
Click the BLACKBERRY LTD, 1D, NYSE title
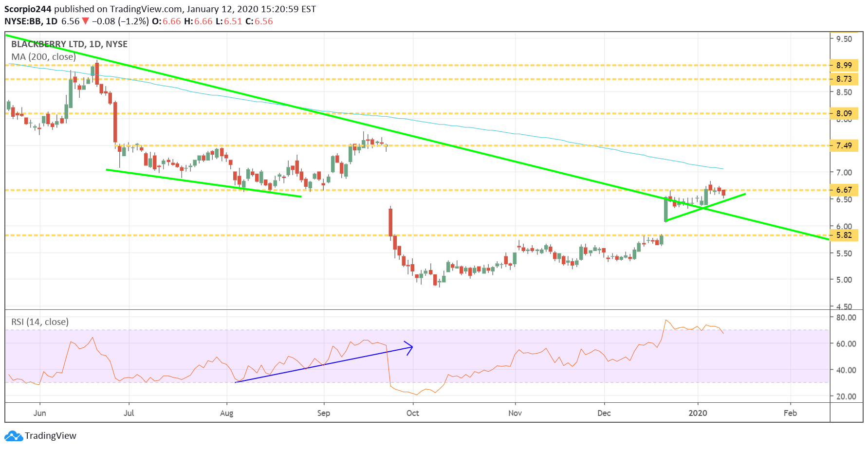(69, 44)
